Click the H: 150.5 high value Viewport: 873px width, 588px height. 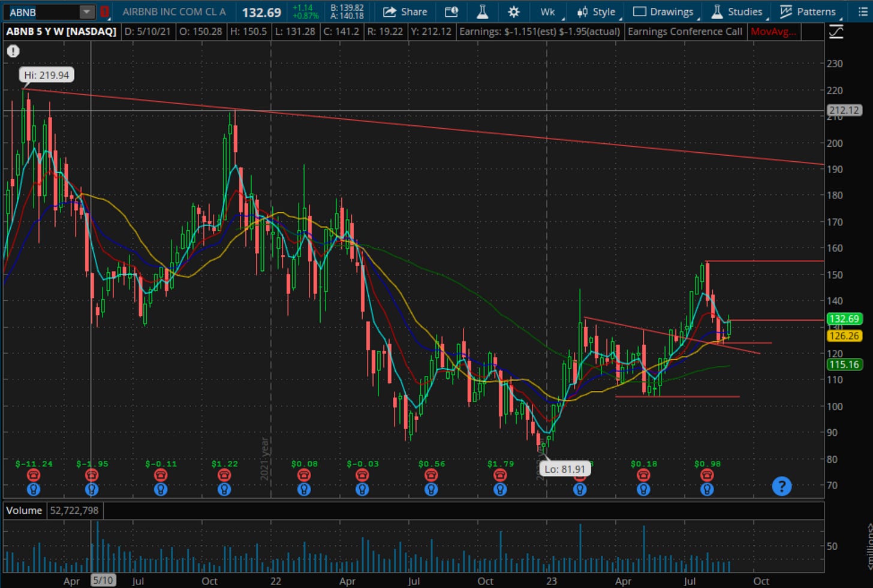pyautogui.click(x=248, y=31)
